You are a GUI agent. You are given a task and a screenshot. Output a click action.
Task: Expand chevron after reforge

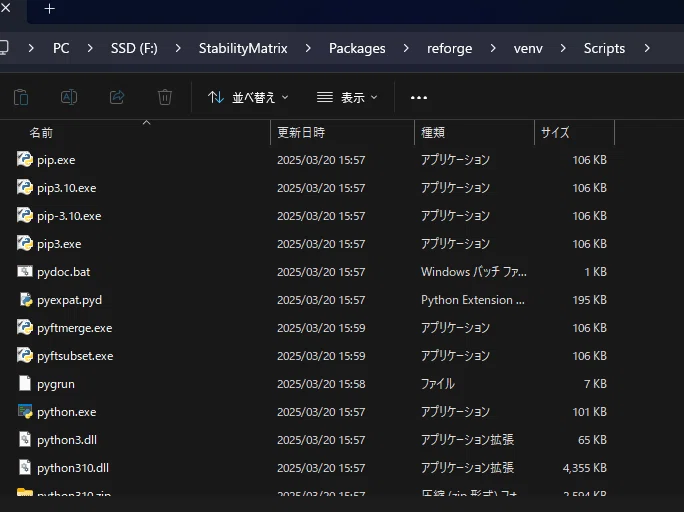tap(492, 48)
